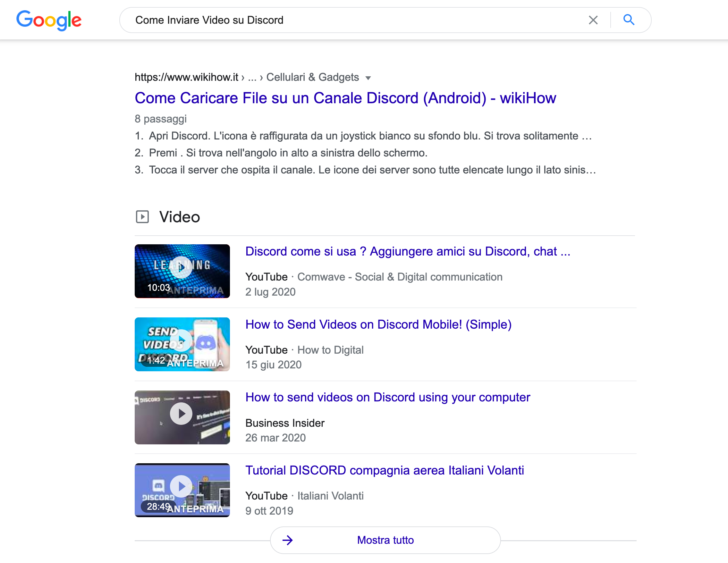Click the blue magnifying glass search icon

(x=629, y=20)
